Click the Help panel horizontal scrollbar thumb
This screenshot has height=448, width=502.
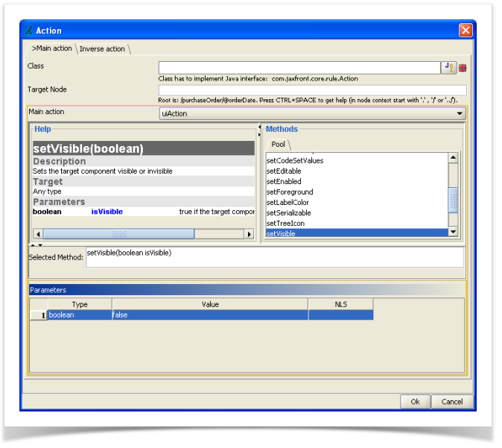coord(119,234)
